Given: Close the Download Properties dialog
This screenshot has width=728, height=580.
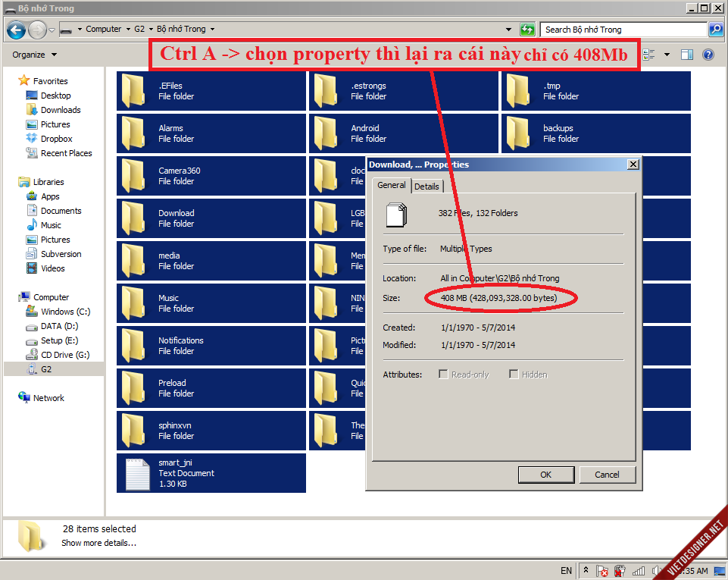Looking at the screenshot, I should coord(633,164).
